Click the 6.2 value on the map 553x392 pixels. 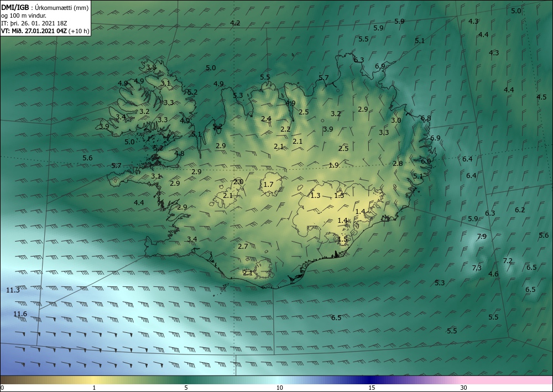pos(520,210)
